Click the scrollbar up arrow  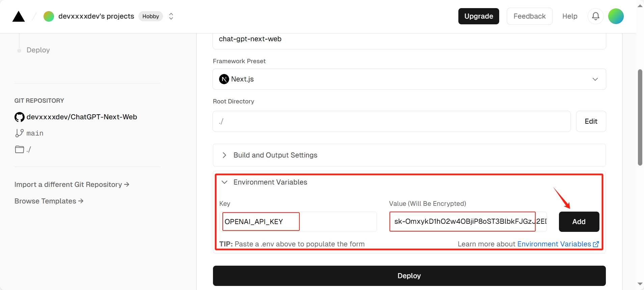(x=640, y=6)
